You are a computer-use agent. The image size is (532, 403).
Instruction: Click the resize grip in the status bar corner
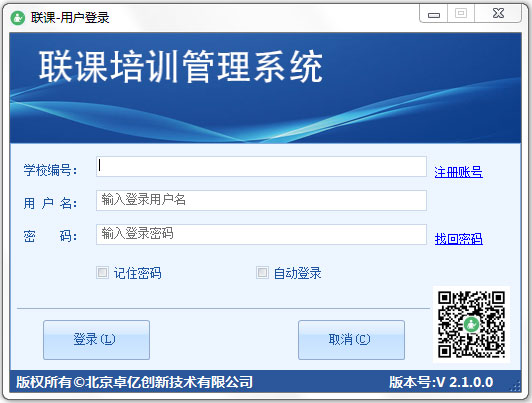click(516, 386)
